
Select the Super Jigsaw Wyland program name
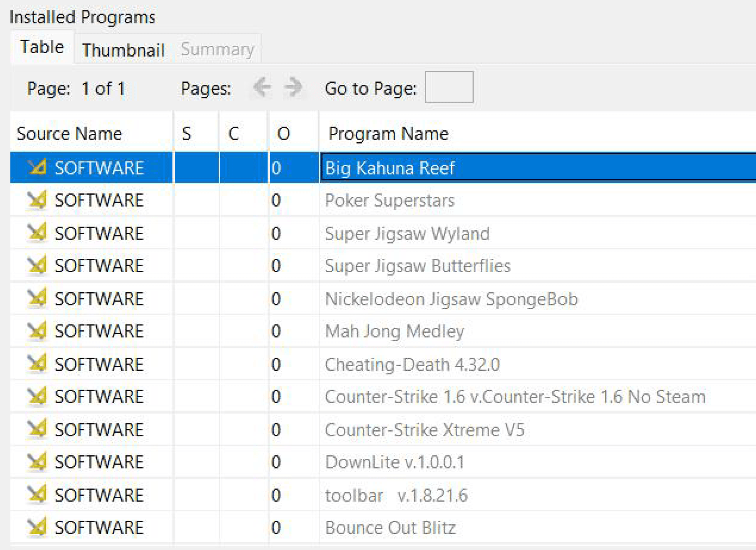(x=407, y=233)
